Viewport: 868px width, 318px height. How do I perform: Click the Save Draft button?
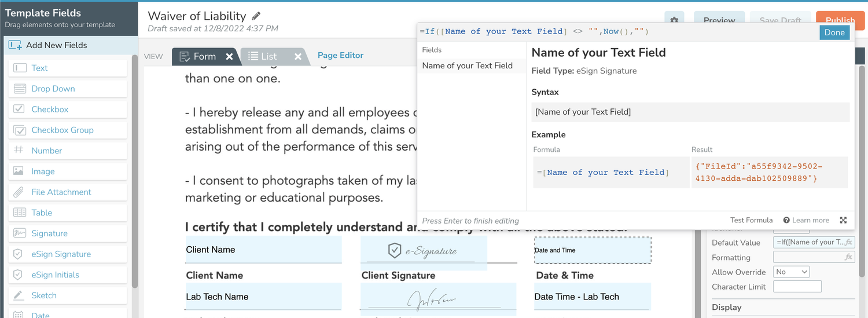[780, 20]
